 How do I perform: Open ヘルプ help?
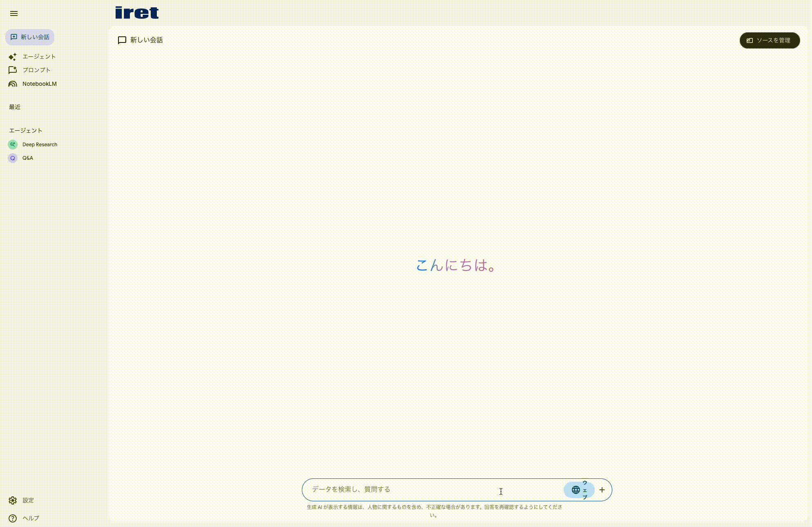pos(24,518)
